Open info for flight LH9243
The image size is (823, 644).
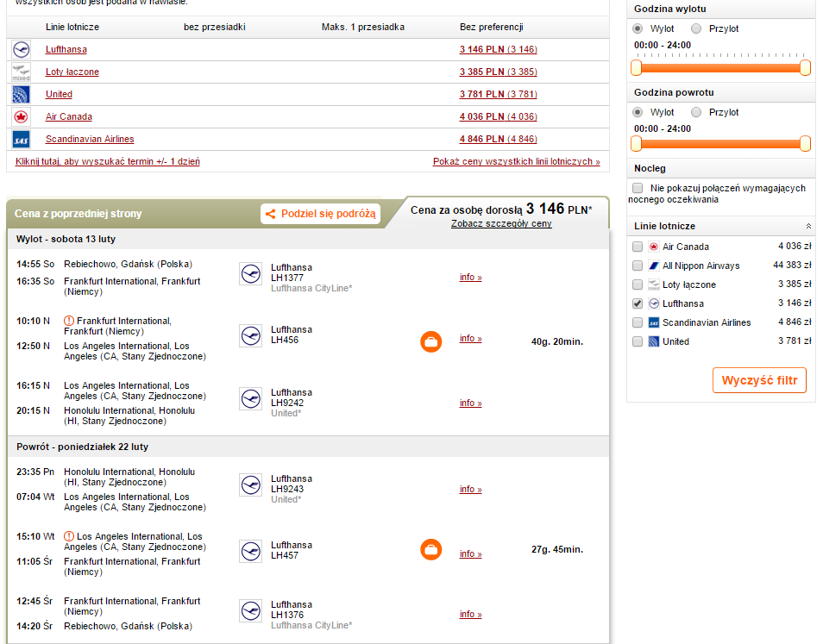[470, 490]
